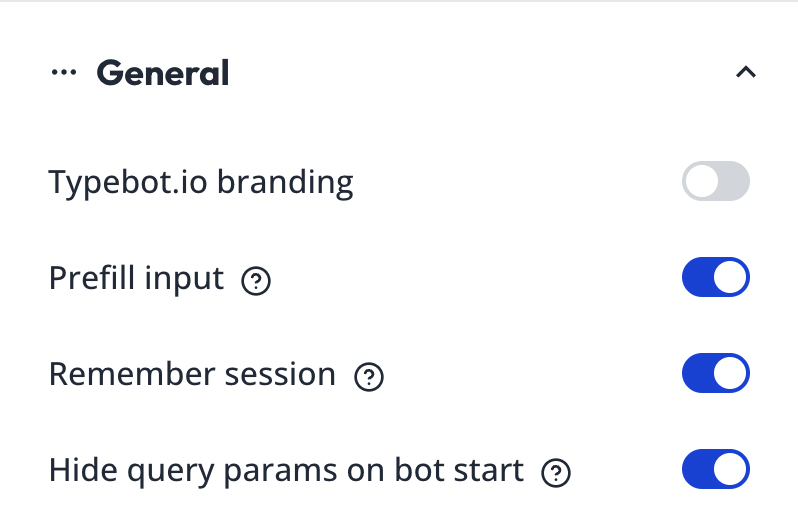Click the Remember session help icon

(369, 377)
